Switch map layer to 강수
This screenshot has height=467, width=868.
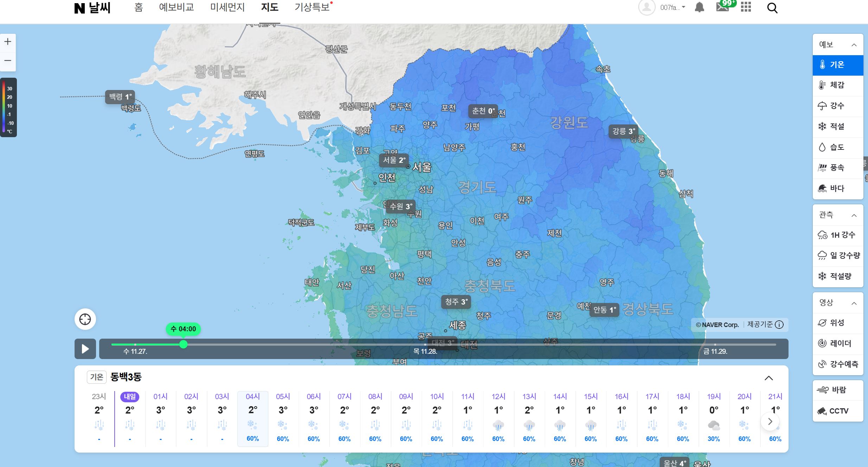[837, 106]
